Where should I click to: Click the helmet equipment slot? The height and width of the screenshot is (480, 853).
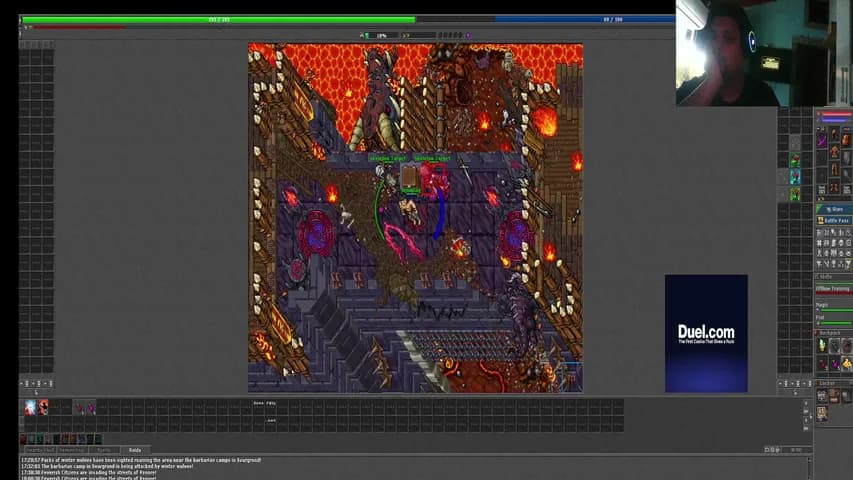point(835,135)
